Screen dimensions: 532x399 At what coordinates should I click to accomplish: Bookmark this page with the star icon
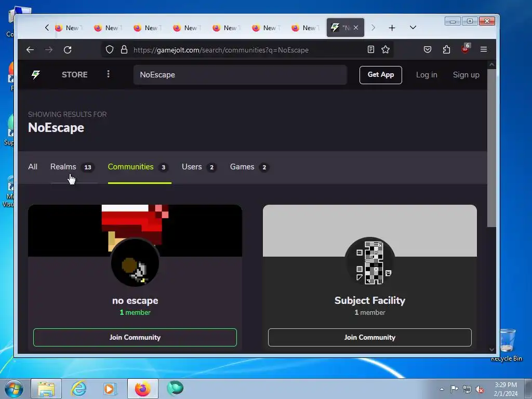[x=385, y=49]
